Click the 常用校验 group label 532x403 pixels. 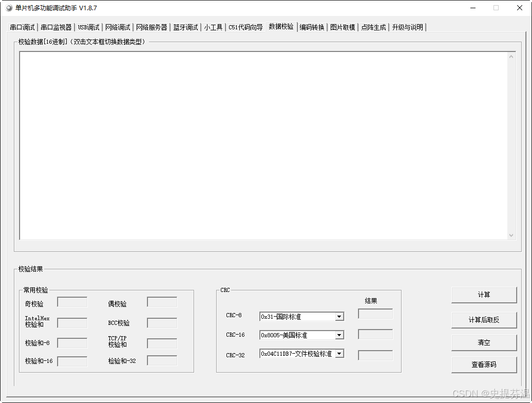tap(35, 290)
